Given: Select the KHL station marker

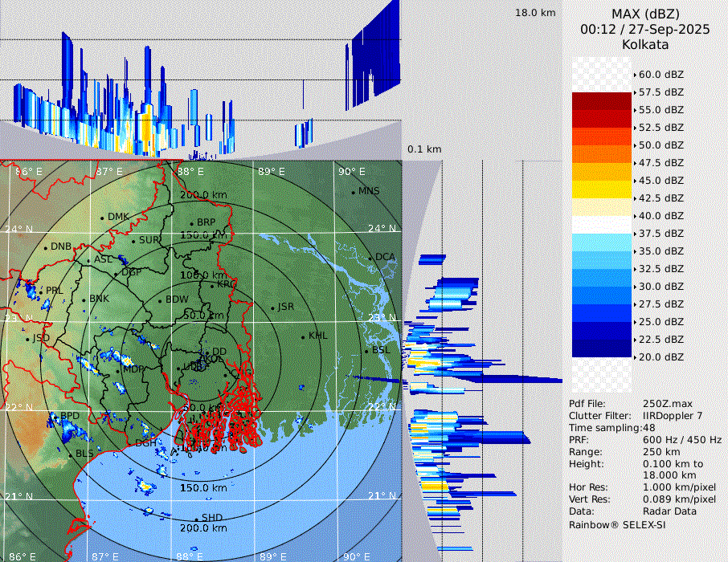Looking at the screenshot, I should 303,336.
